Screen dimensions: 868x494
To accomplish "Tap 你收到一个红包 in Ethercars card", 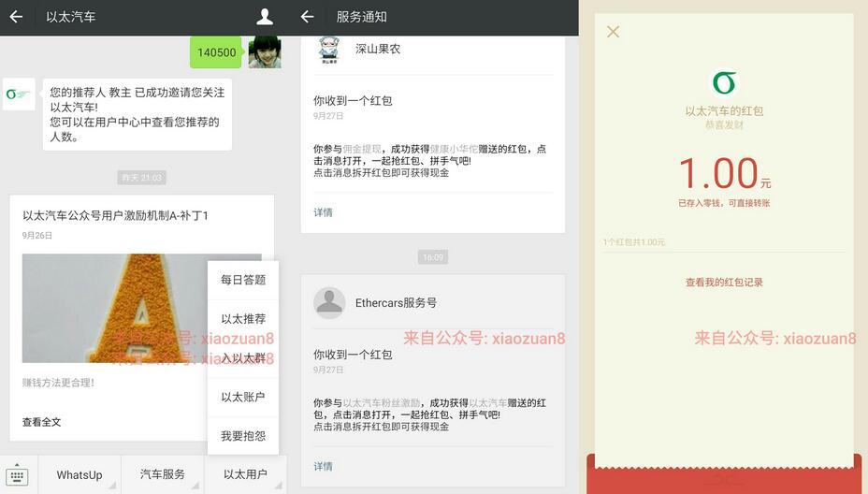I will (x=353, y=355).
